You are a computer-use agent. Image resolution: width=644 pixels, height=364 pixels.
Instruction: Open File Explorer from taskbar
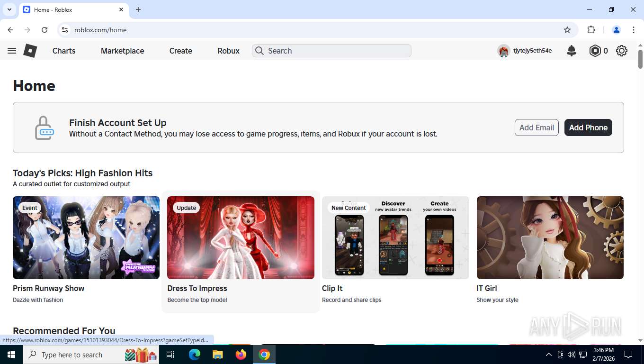click(x=217, y=355)
